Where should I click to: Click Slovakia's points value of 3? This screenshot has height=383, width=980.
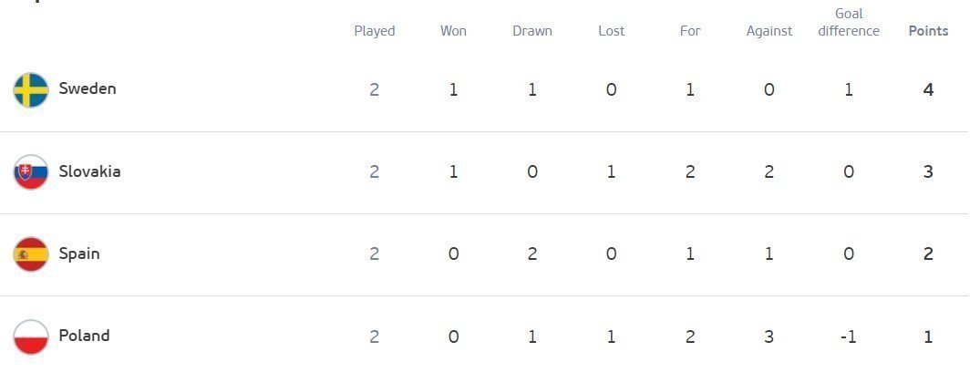click(x=928, y=171)
